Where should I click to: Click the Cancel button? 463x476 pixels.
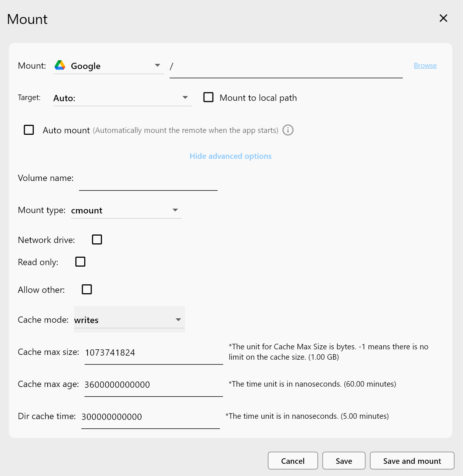pos(293,460)
